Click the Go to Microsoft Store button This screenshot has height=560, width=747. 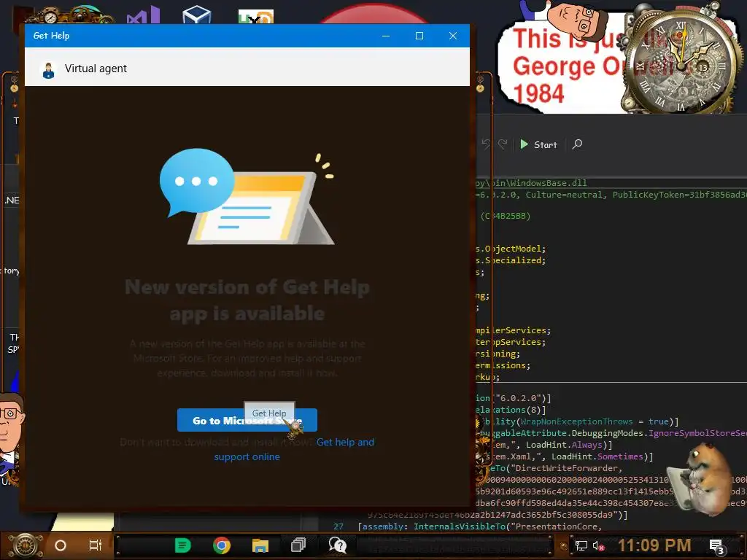247,420
